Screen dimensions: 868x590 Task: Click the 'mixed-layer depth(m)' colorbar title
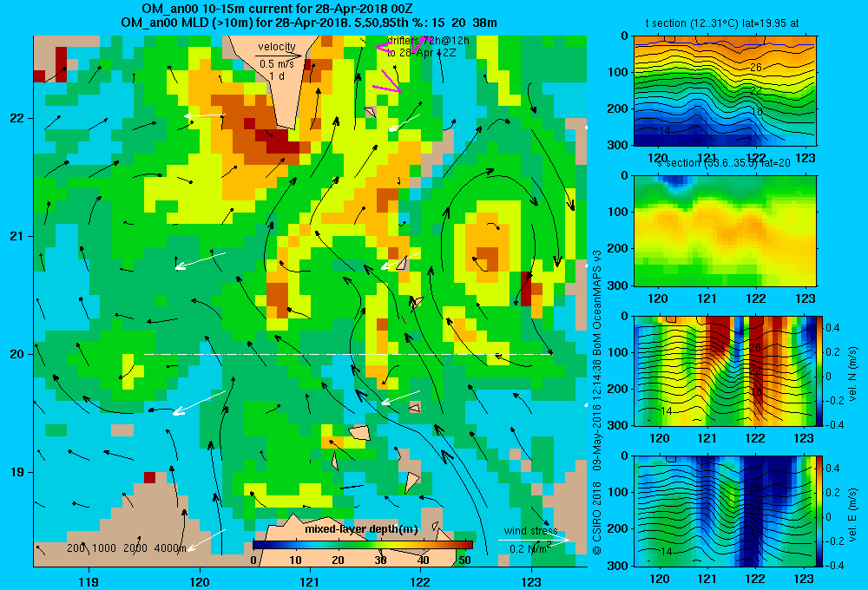coord(361,528)
